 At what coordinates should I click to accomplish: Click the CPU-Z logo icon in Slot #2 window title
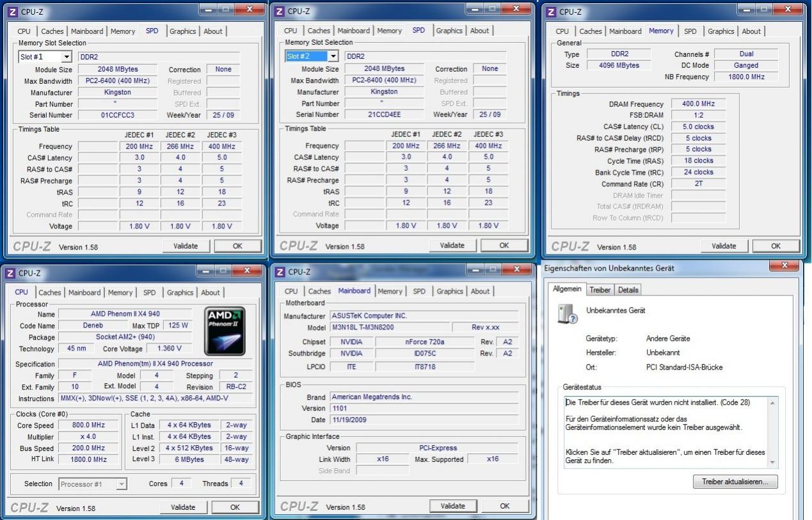(x=278, y=12)
